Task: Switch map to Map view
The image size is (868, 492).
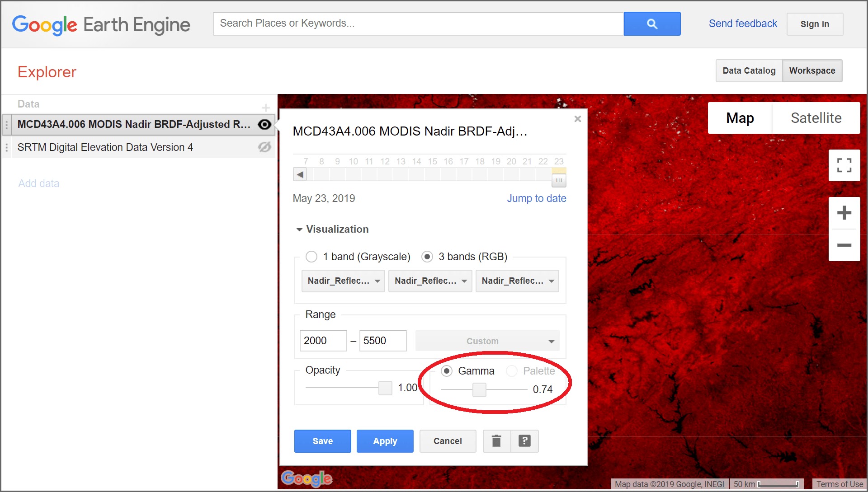Action: pyautogui.click(x=740, y=118)
